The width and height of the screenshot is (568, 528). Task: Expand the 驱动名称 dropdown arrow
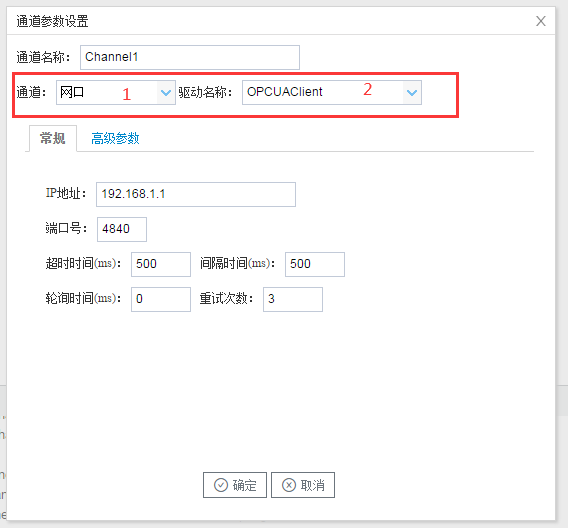tap(412, 93)
